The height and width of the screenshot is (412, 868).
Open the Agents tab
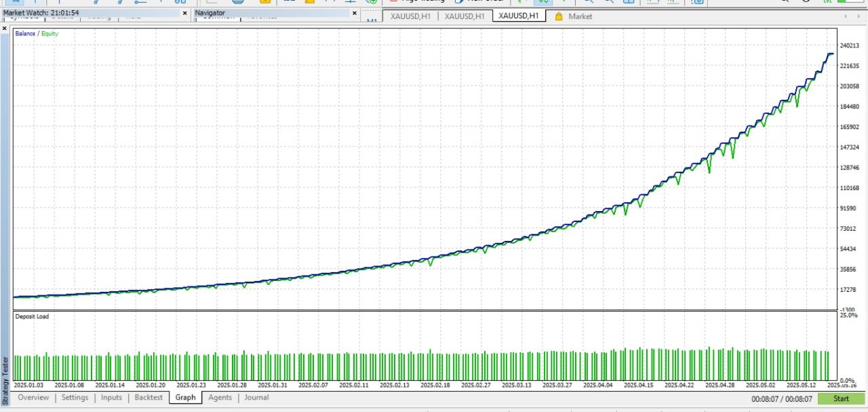(220, 398)
